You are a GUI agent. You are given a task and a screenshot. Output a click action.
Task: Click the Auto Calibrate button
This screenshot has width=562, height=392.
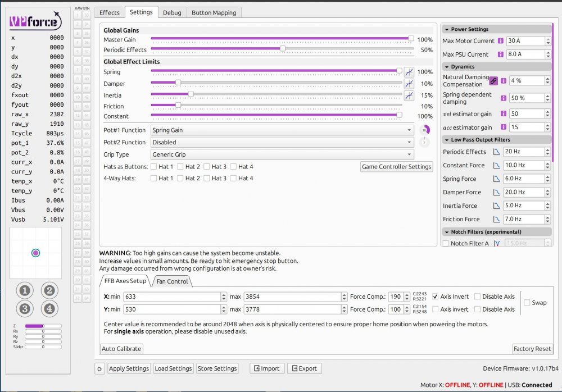(121, 349)
